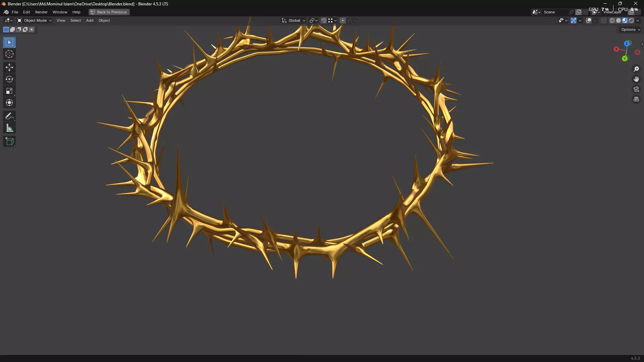Open the Object Mode dropdown
The height and width of the screenshot is (362, 644).
(34, 20)
